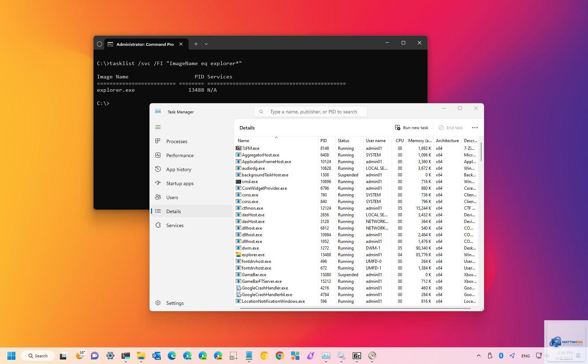Open Task Manager Settings
588x364 pixels.
pos(191,303)
